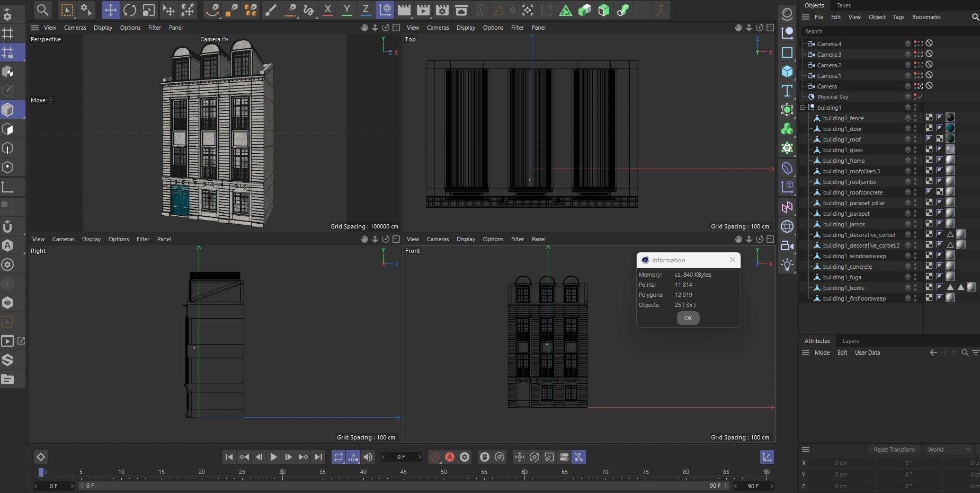Image resolution: width=980 pixels, height=493 pixels.
Task: Close the Information dialog
Action: [x=733, y=260]
